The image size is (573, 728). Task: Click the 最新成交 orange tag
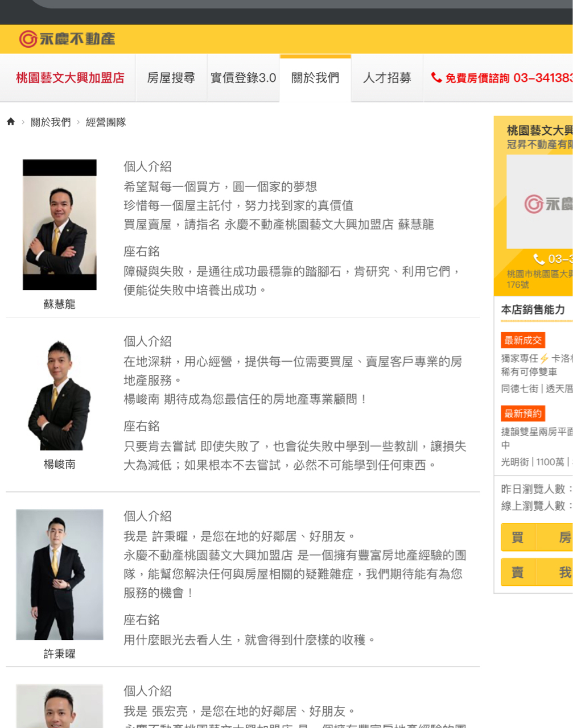click(x=523, y=340)
